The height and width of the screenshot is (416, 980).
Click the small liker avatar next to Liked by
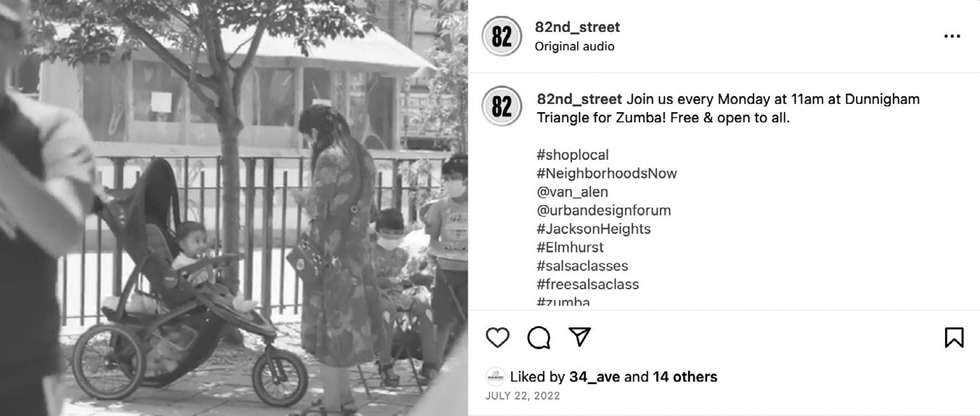495,377
